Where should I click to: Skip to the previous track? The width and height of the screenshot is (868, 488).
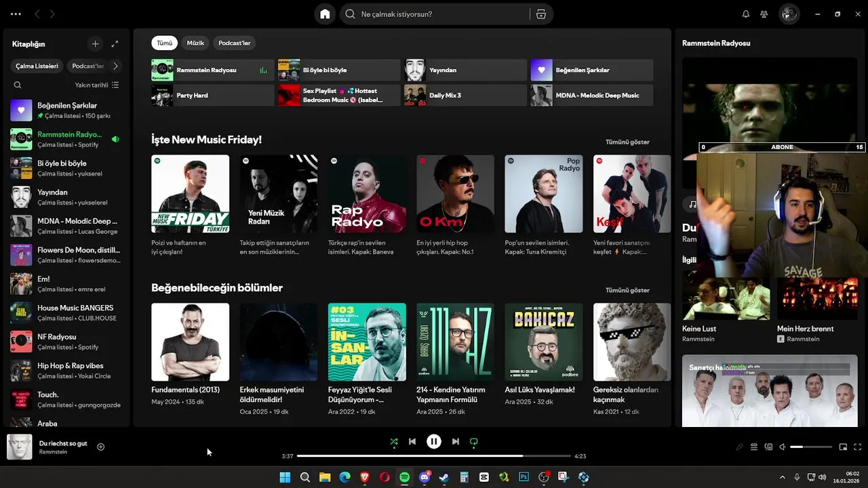pos(412,441)
